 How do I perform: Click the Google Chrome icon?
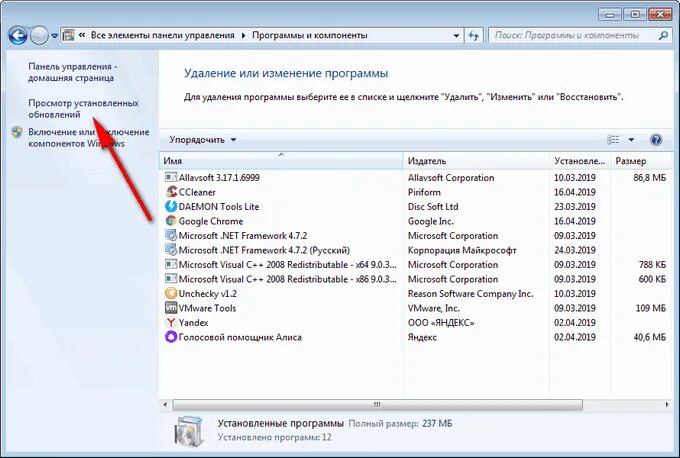[171, 221]
